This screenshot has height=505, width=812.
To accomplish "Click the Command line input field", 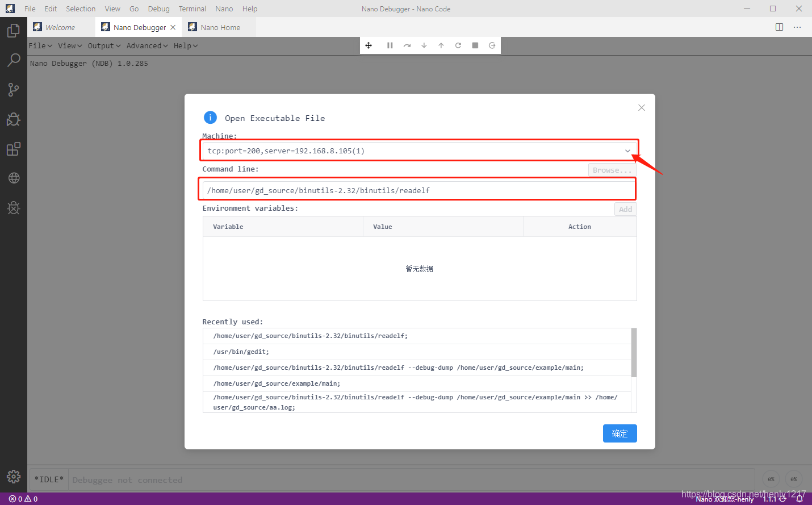I will [x=419, y=190].
